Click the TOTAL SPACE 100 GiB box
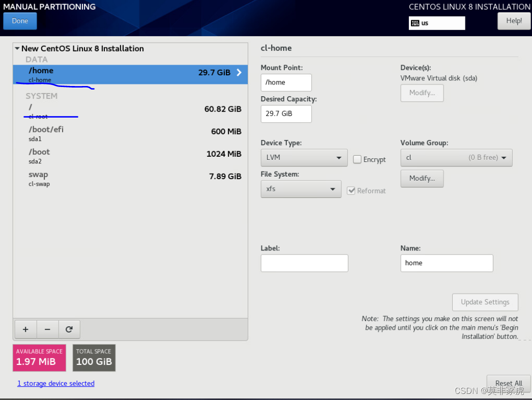 pos(94,358)
